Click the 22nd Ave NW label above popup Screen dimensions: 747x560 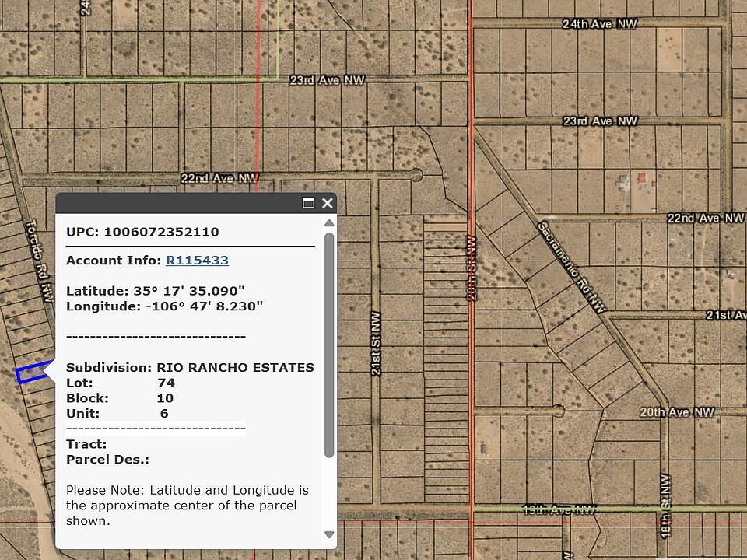coord(219,178)
